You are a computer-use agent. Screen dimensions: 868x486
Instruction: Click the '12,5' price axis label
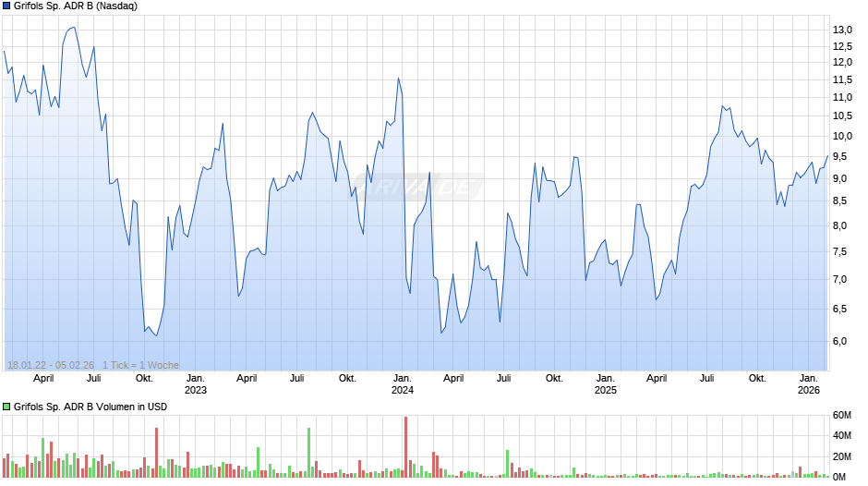[x=842, y=46]
